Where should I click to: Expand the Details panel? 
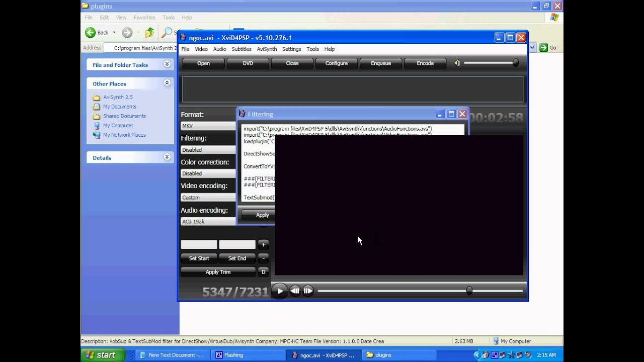[167, 157]
